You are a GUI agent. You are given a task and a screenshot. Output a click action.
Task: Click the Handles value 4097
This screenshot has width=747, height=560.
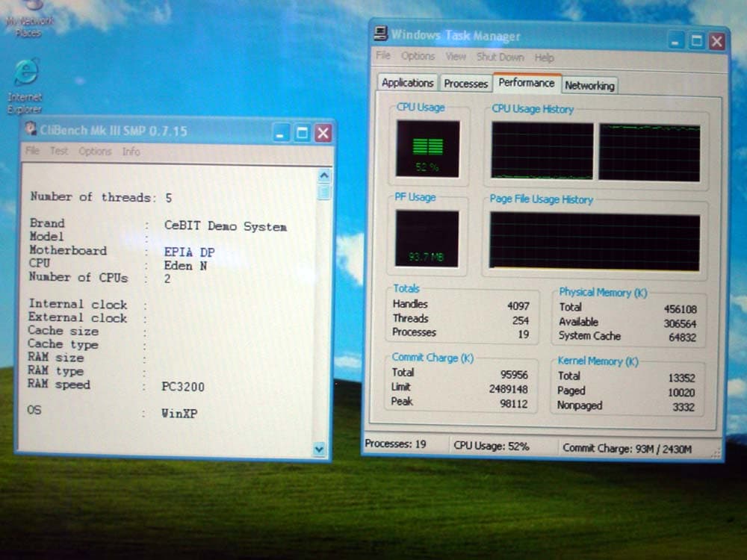click(x=518, y=305)
